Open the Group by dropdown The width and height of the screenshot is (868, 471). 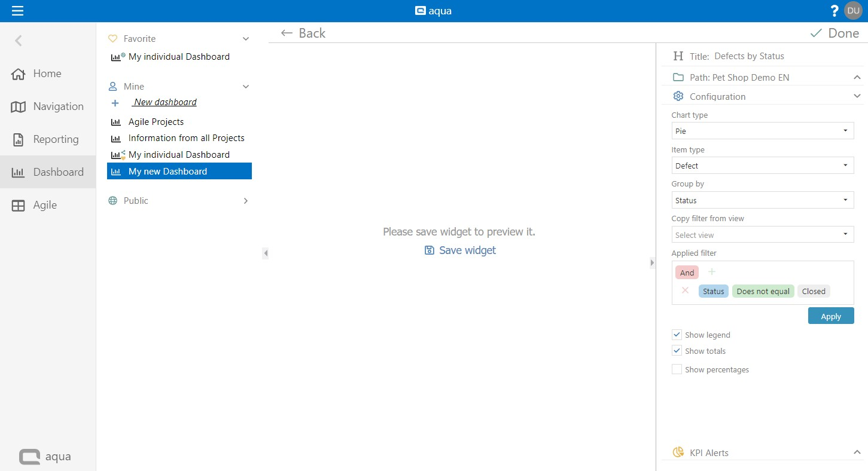pyautogui.click(x=762, y=200)
